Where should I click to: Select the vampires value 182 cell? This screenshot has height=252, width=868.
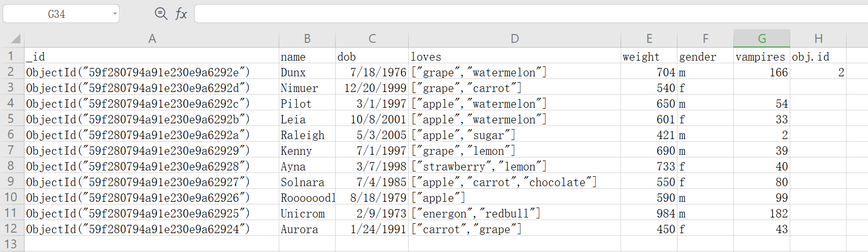(x=762, y=214)
